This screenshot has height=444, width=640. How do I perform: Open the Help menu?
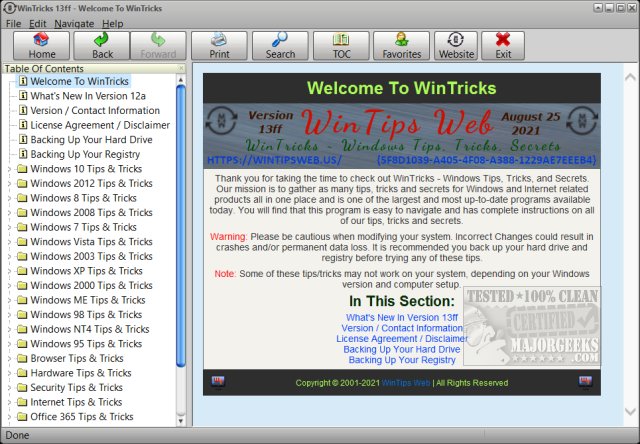(x=113, y=24)
